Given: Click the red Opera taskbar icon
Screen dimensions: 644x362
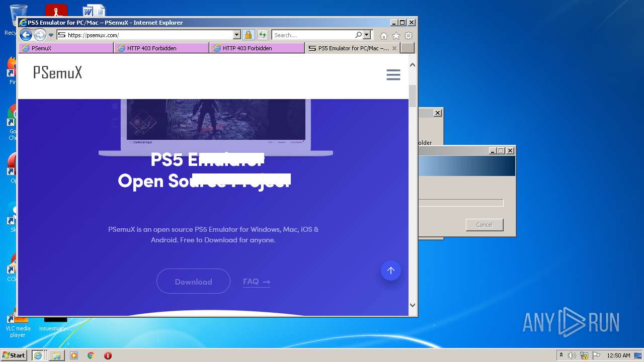Looking at the screenshot, I should 108,355.
